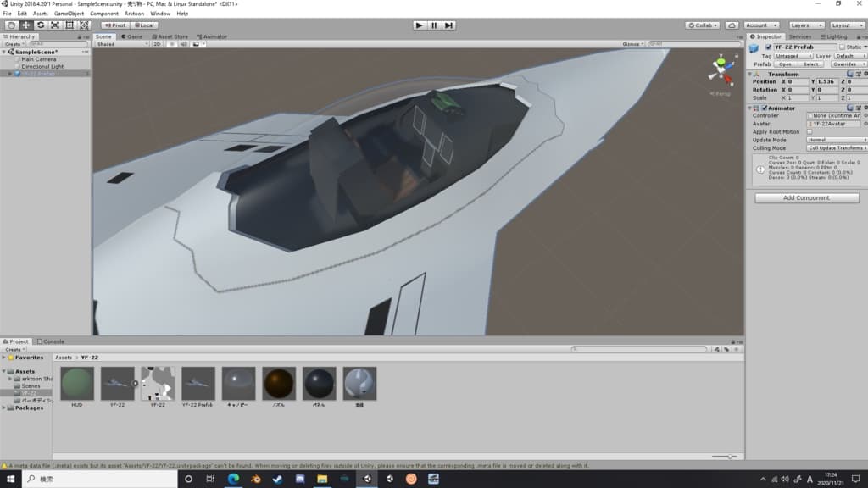The width and height of the screenshot is (868, 488).
Task: Toggle the Apply Root Motion checkbox
Action: 810,132
